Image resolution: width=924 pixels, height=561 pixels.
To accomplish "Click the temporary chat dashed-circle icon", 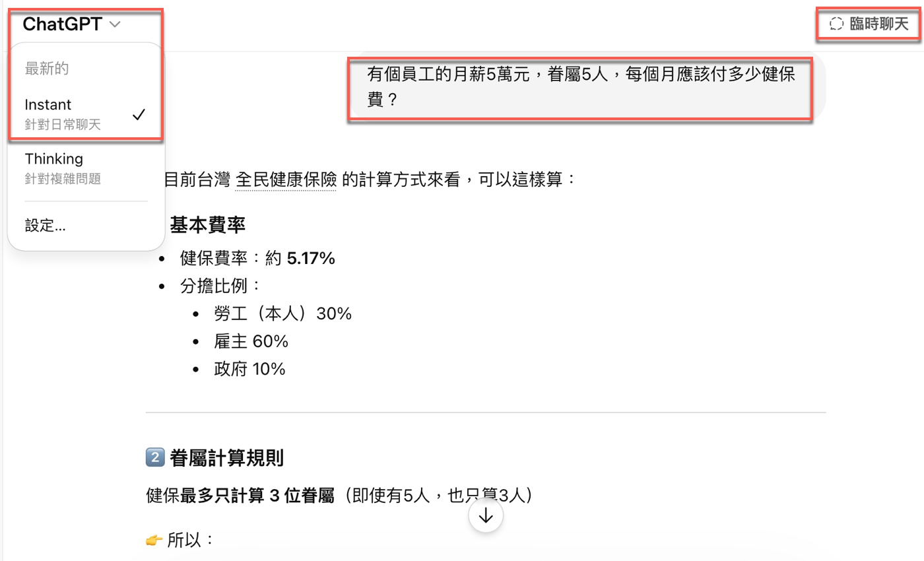I will pyautogui.click(x=836, y=23).
